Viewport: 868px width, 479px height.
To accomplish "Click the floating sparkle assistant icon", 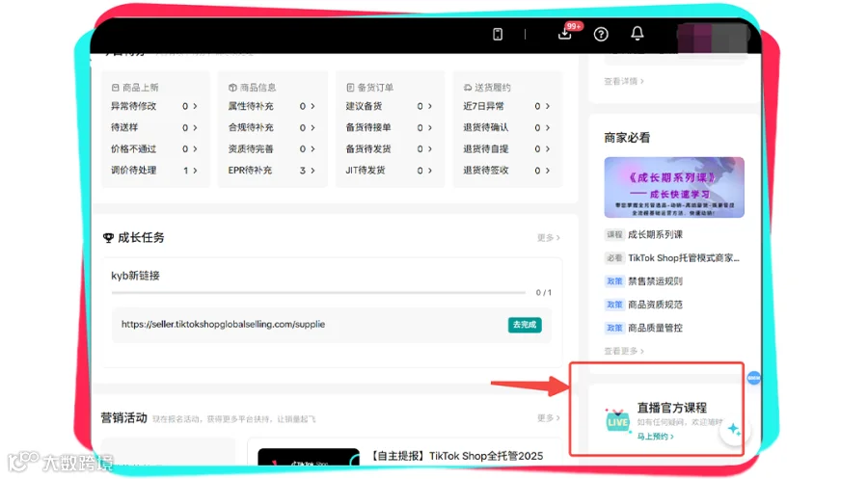I will tap(734, 429).
